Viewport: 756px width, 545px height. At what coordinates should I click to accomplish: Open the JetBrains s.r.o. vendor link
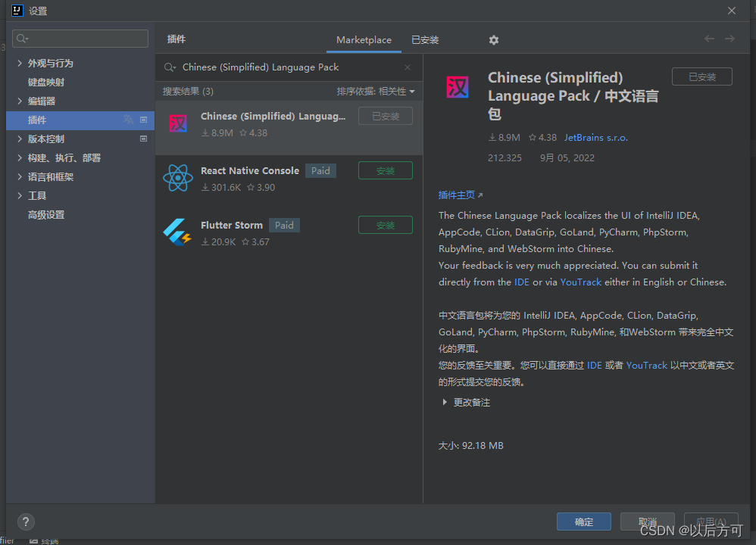(596, 138)
